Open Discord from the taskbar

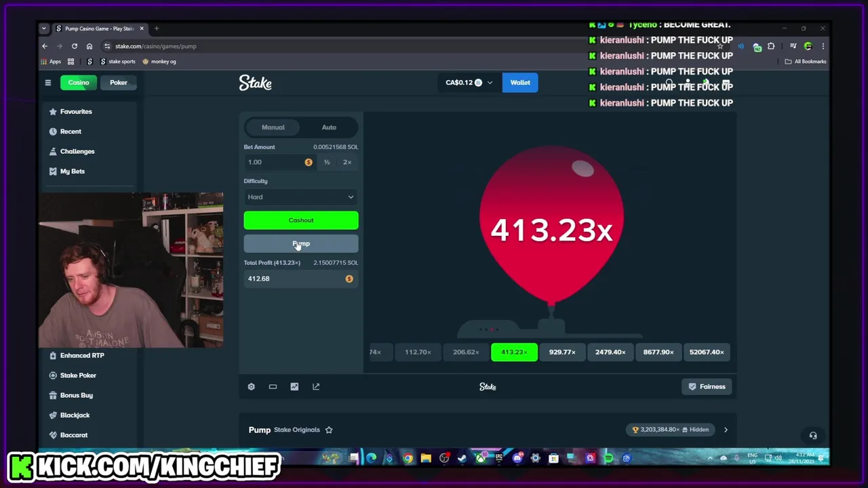tap(517, 458)
